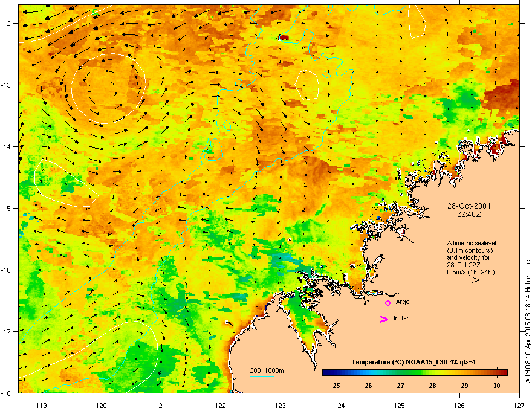Click the latitude axis label "-18"

[6, 393]
